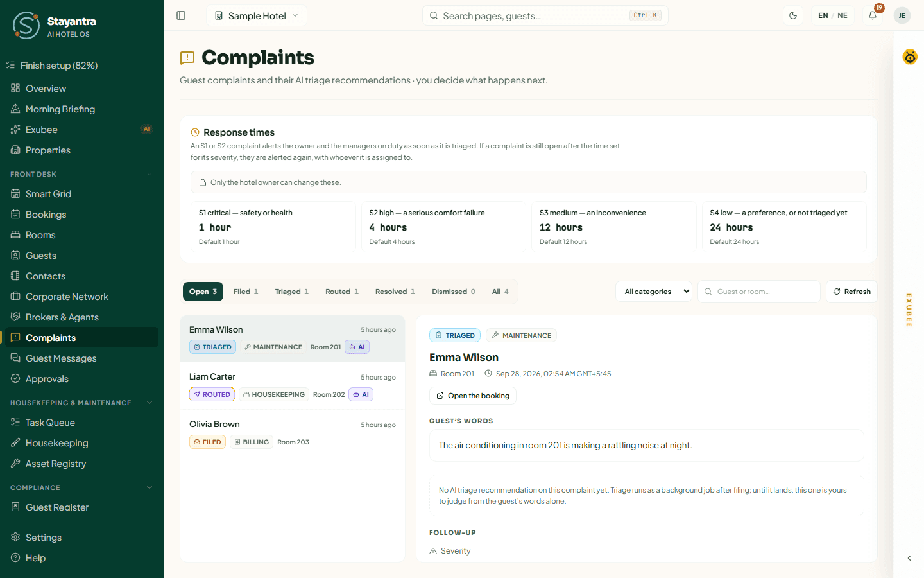Open Smart Grid from sidebar
The image size is (924, 578).
pyautogui.click(x=81, y=194)
